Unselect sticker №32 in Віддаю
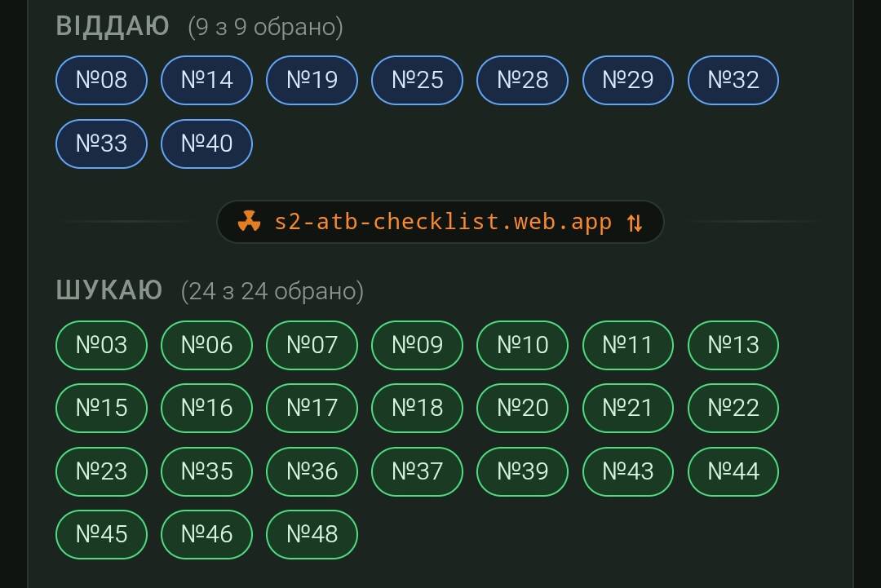This screenshot has width=881, height=588. [x=733, y=80]
